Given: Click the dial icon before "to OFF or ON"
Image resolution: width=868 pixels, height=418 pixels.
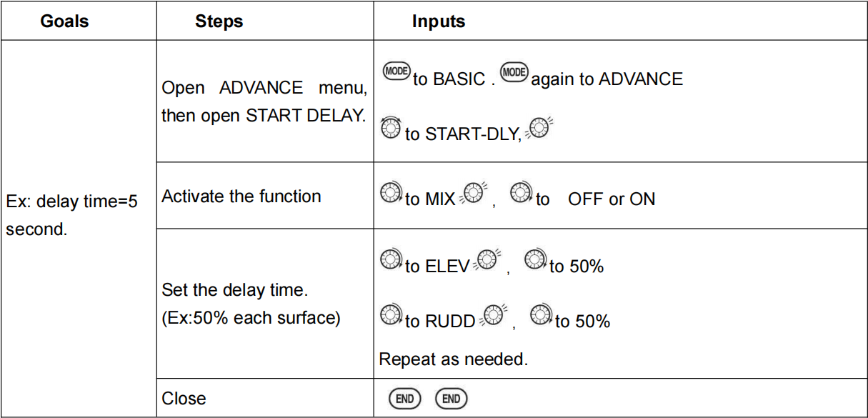Looking at the screenshot, I should click(x=522, y=194).
